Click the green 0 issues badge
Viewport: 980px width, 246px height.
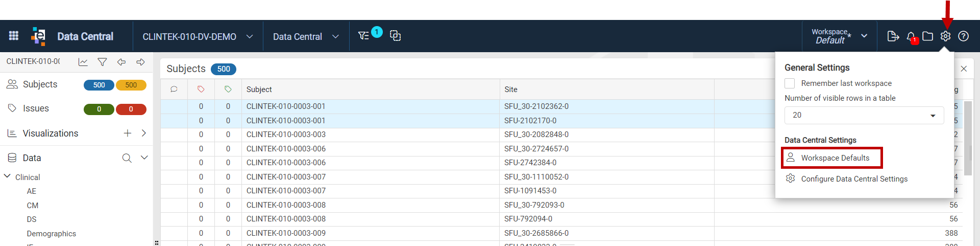99,109
